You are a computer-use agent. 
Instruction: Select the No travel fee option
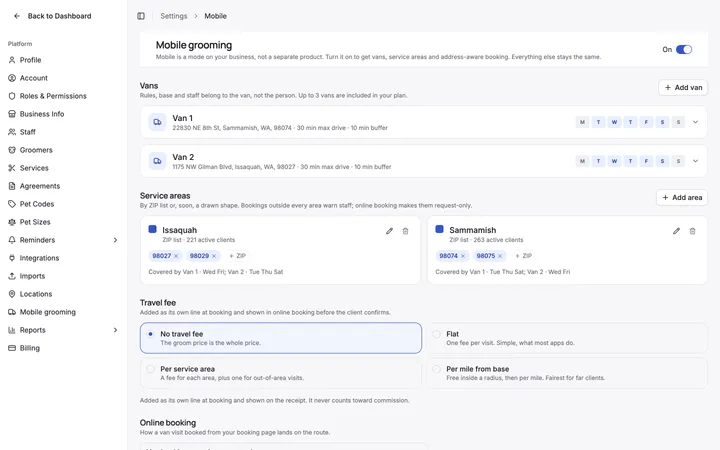coord(281,338)
